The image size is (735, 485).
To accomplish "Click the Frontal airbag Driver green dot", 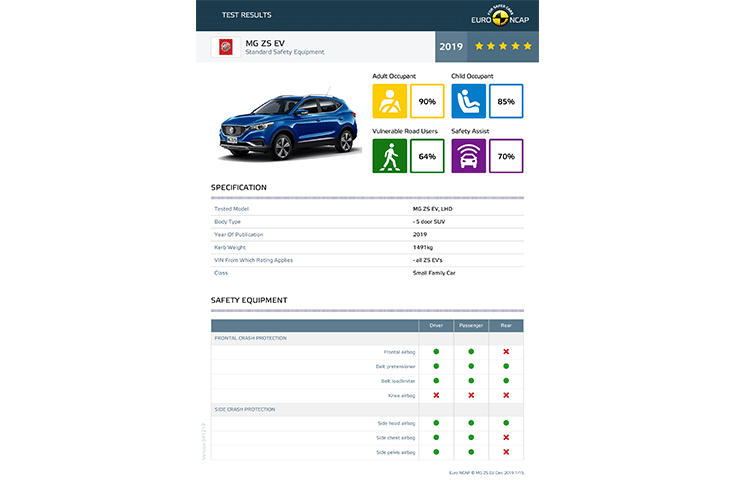I will click(436, 351).
